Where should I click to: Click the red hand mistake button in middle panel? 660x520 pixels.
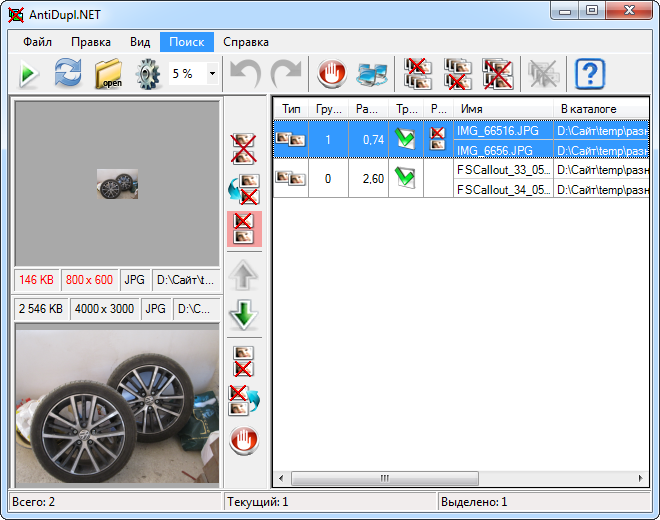pyautogui.click(x=244, y=441)
